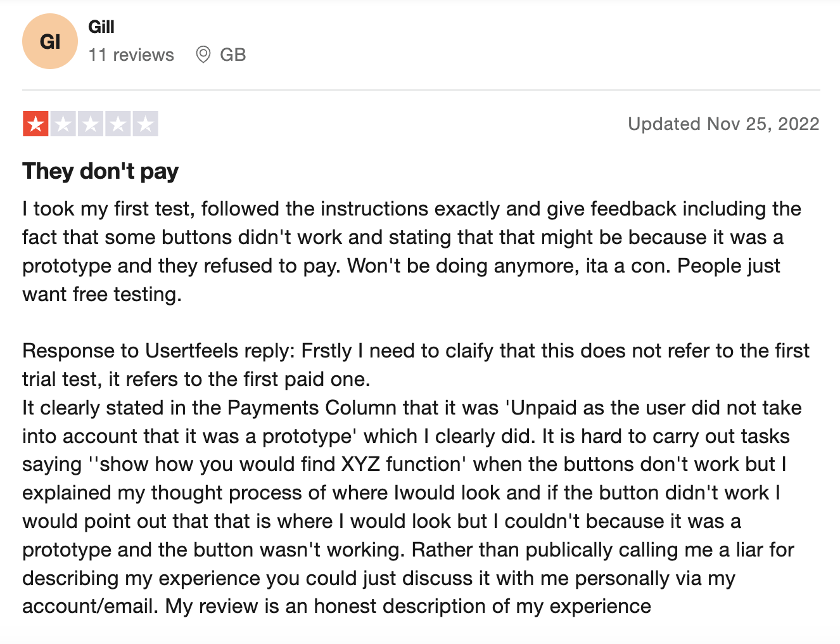The image size is (840, 644).
Task: Click the fourth grey star
Action: 118,124
